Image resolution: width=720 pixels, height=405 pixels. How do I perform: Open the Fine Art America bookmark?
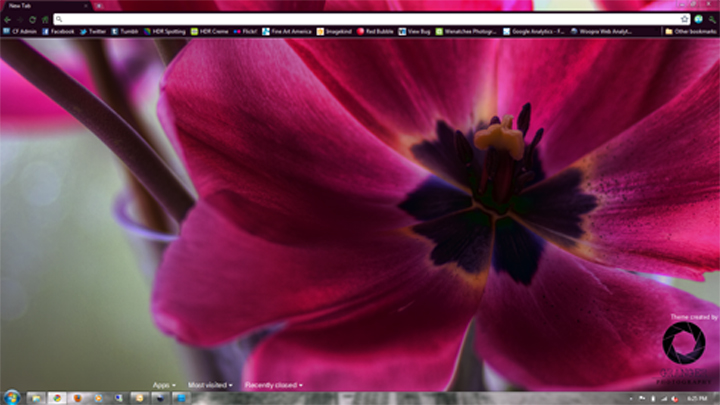(x=287, y=31)
